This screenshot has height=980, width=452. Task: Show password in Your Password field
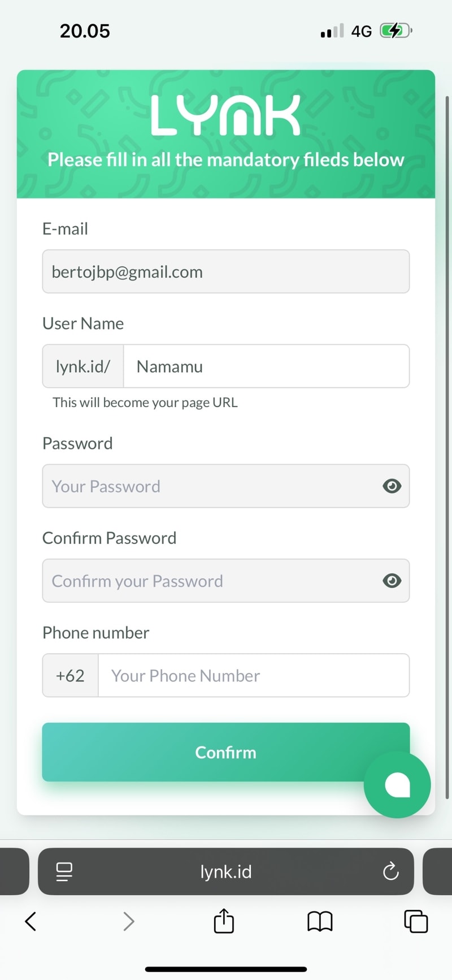[392, 486]
